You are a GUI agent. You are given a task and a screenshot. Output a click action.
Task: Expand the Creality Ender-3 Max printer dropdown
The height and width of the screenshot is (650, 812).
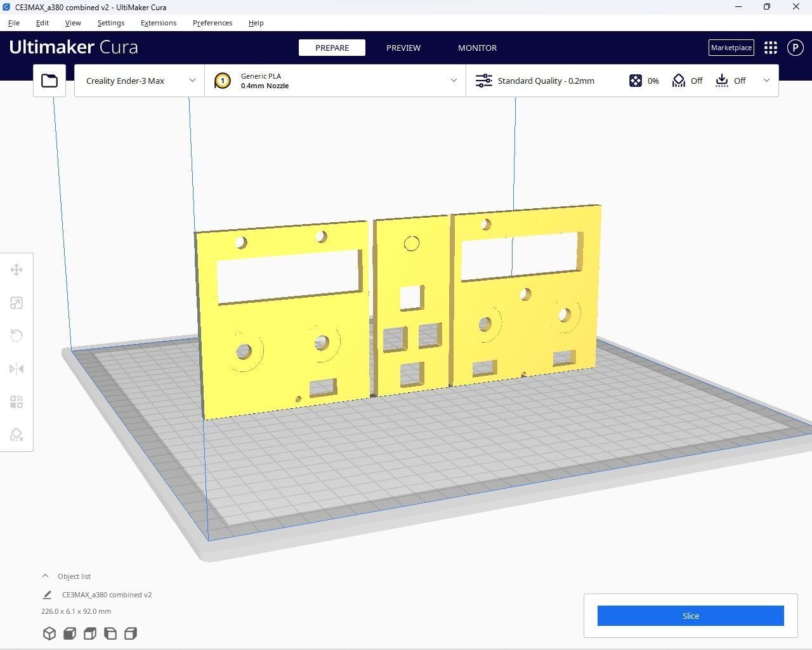pyautogui.click(x=140, y=81)
